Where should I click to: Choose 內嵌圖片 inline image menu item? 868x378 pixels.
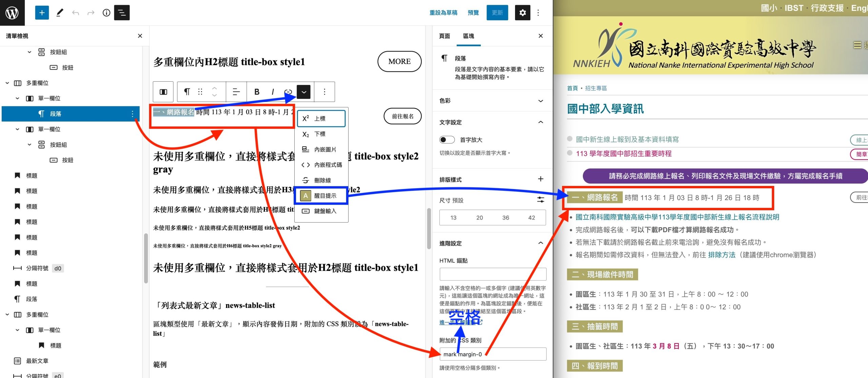(321, 149)
